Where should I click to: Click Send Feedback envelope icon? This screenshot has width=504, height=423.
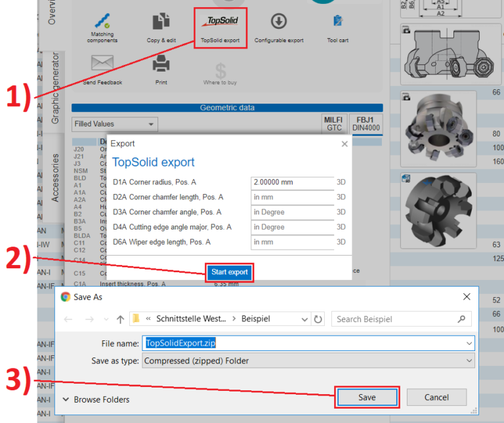point(102,62)
